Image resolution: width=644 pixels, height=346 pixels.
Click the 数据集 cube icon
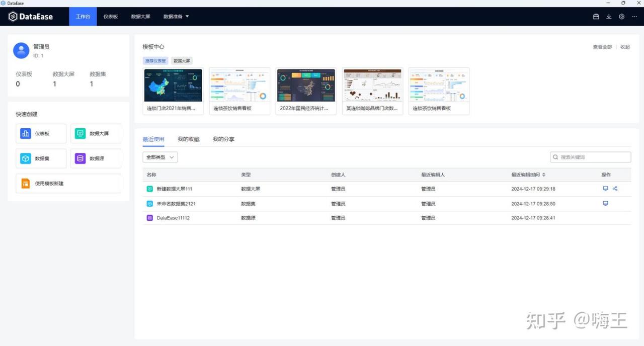click(x=26, y=158)
